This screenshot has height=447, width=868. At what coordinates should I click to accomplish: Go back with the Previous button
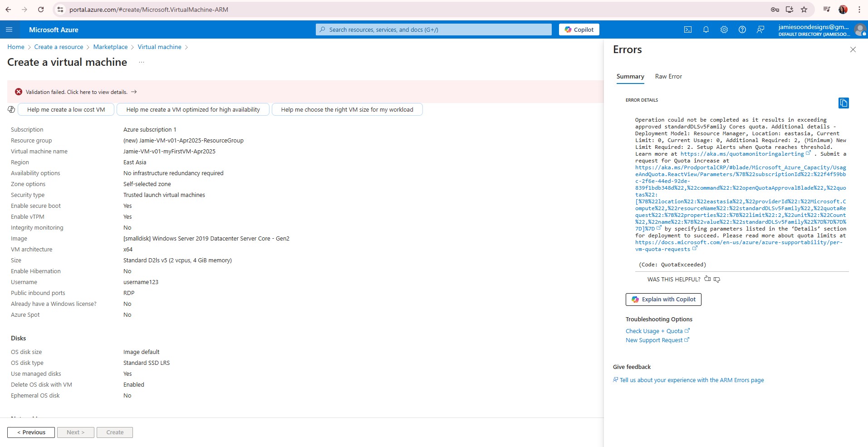pos(31,432)
